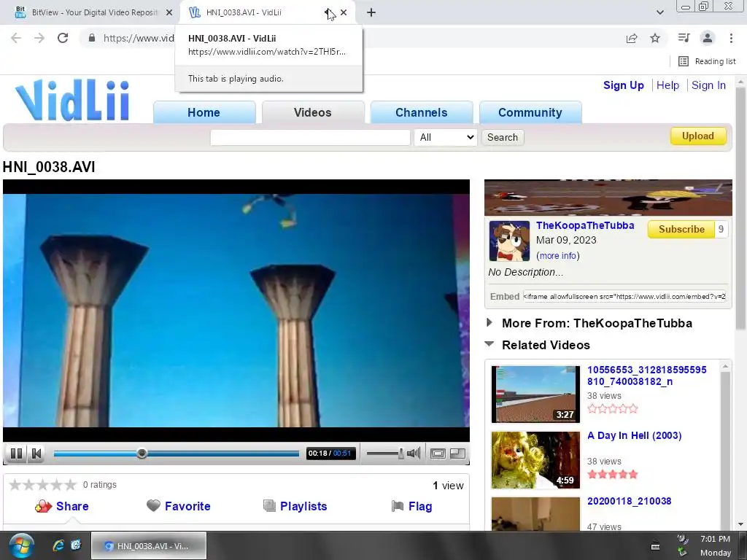747x560 pixels.
Task: Rate the video one star
Action: click(15, 485)
